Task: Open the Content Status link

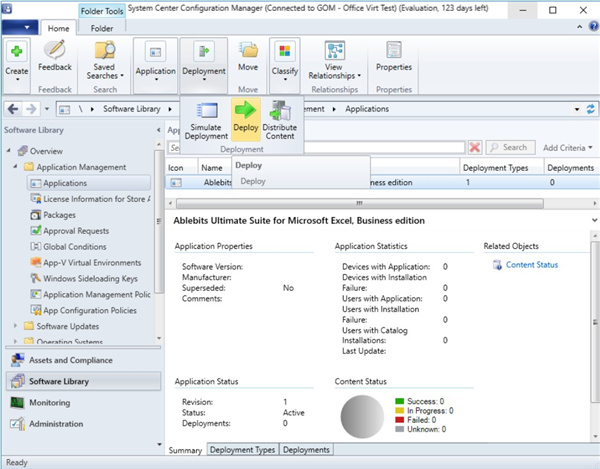Action: (532, 265)
